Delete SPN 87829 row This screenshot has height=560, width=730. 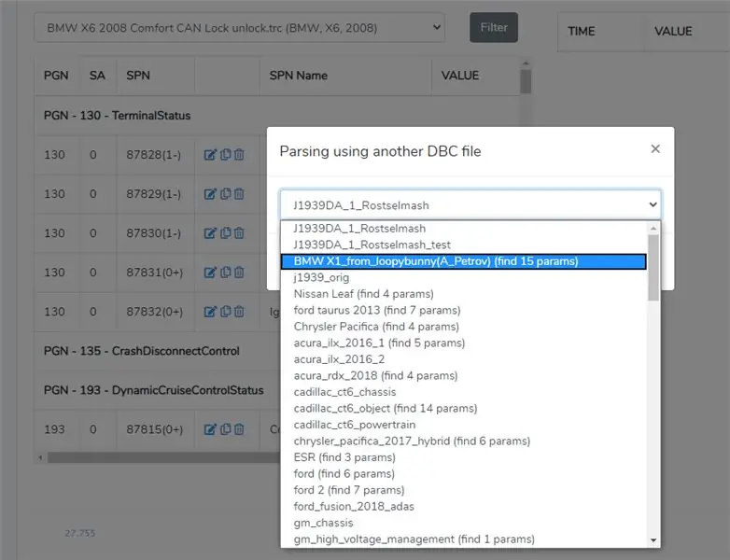(239, 193)
